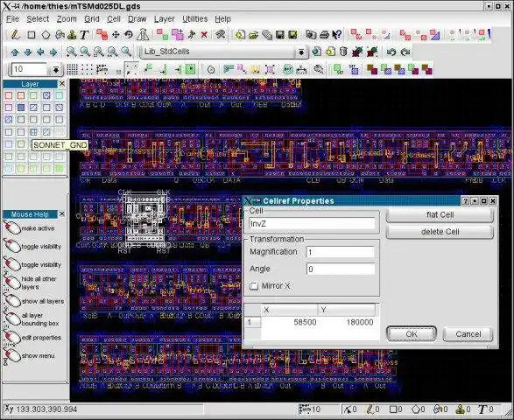The height and width of the screenshot is (420, 514).
Task: Open the File menu
Action: [x=12, y=19]
